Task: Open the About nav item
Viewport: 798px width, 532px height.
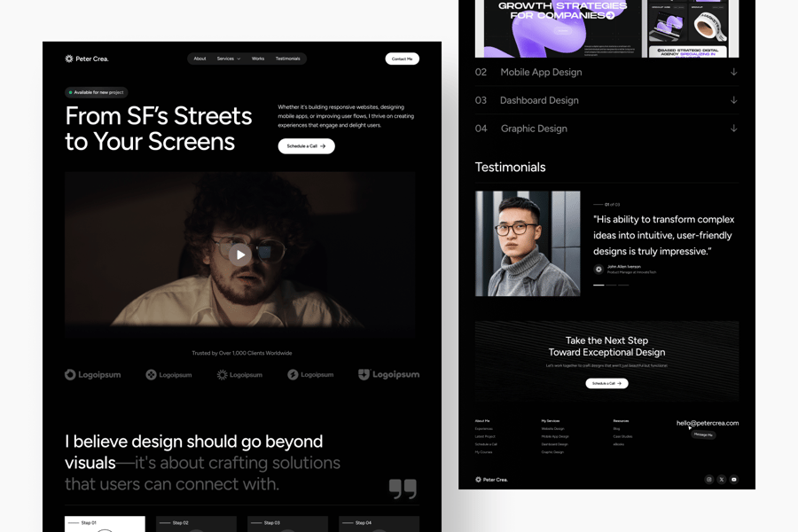Action: [x=200, y=59]
